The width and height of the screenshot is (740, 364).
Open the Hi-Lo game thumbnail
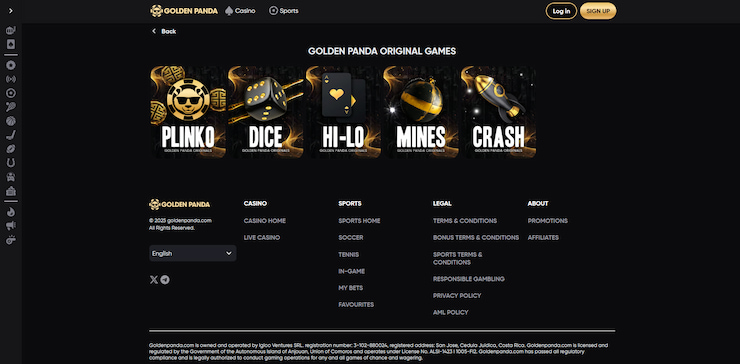[343, 112]
